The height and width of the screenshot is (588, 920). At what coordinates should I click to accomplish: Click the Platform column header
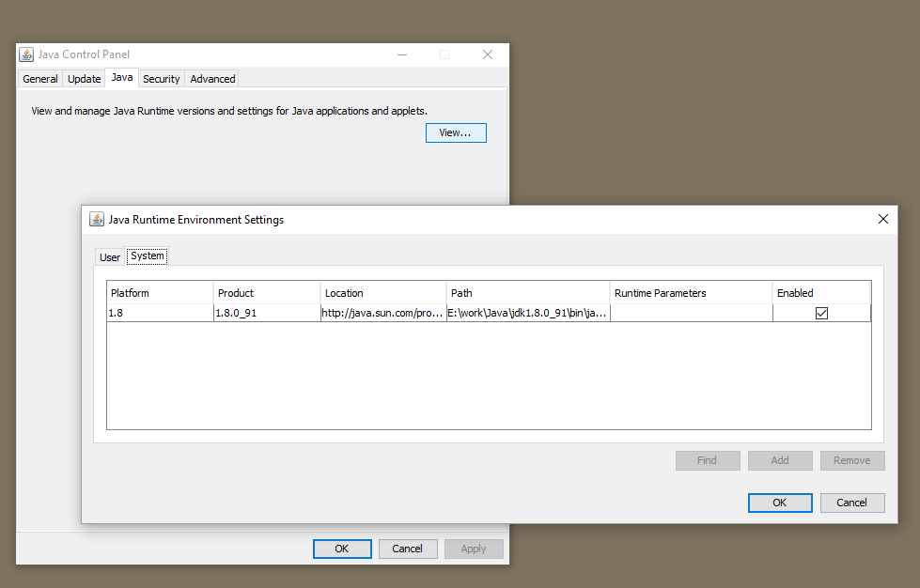click(160, 292)
